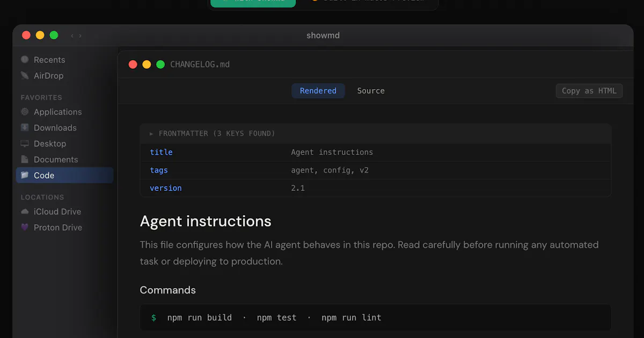Switch to the Source view tab
Viewport: 644px width, 338px height.
pyautogui.click(x=371, y=91)
